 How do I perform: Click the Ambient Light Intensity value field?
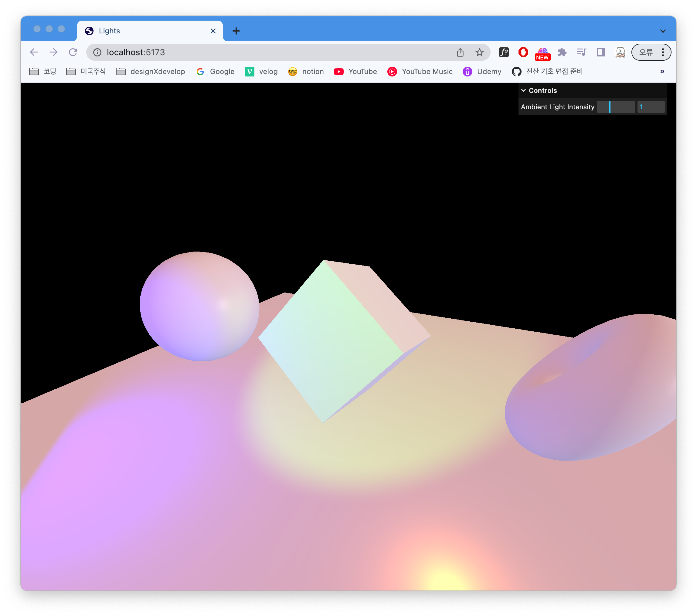pos(651,107)
